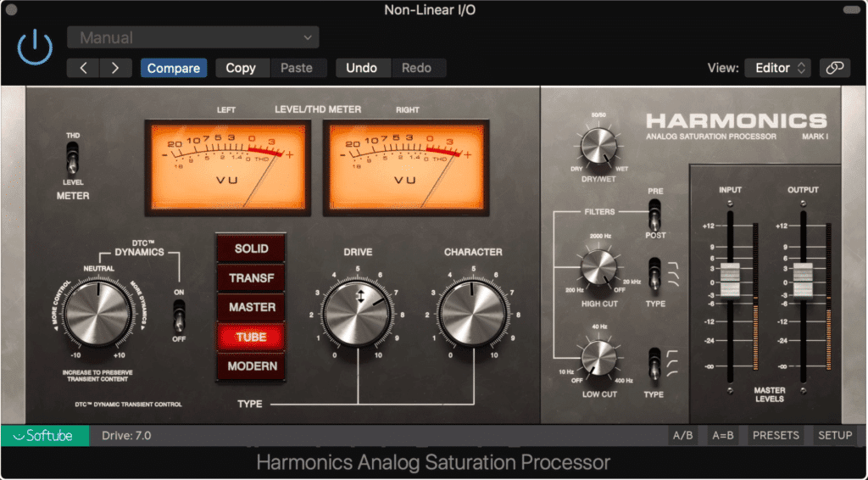Open the Manual preset dropdown
Viewport: 868px width, 480px height.
pos(193,37)
